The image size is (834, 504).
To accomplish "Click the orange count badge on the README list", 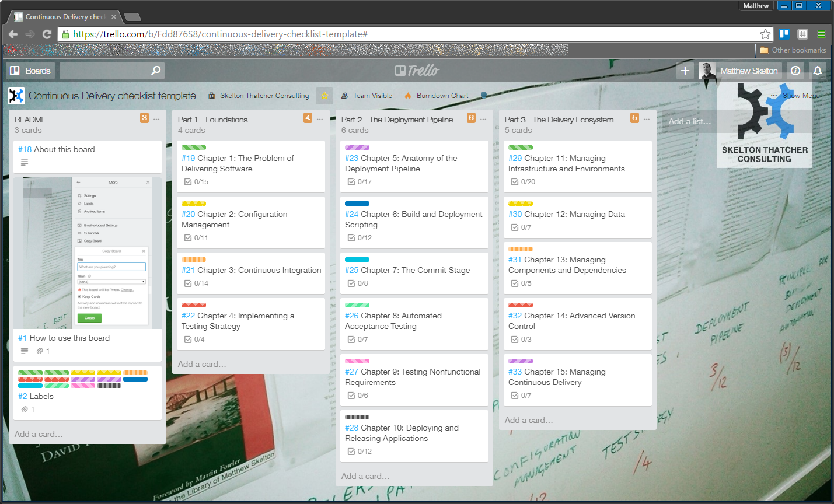I will 144,118.
